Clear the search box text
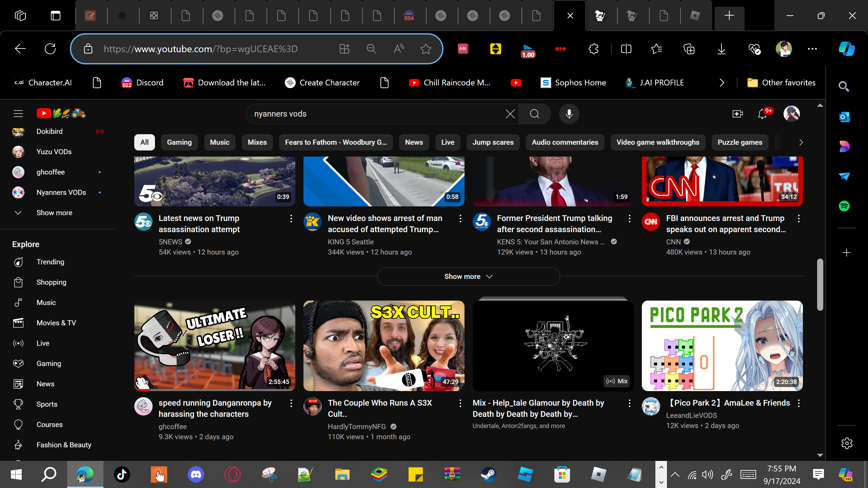 click(510, 114)
